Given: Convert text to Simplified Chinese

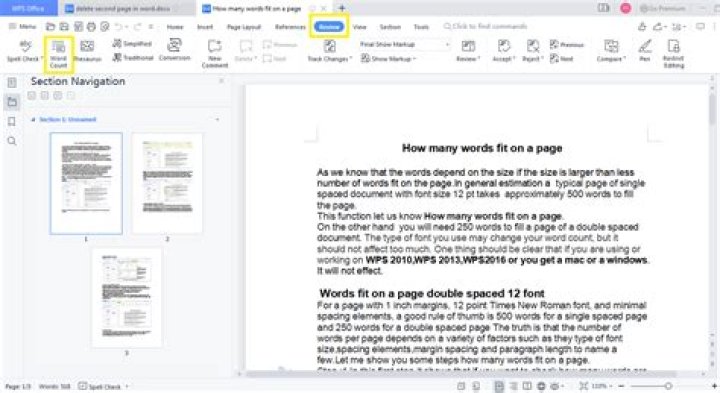Looking at the screenshot, I should pos(132,44).
